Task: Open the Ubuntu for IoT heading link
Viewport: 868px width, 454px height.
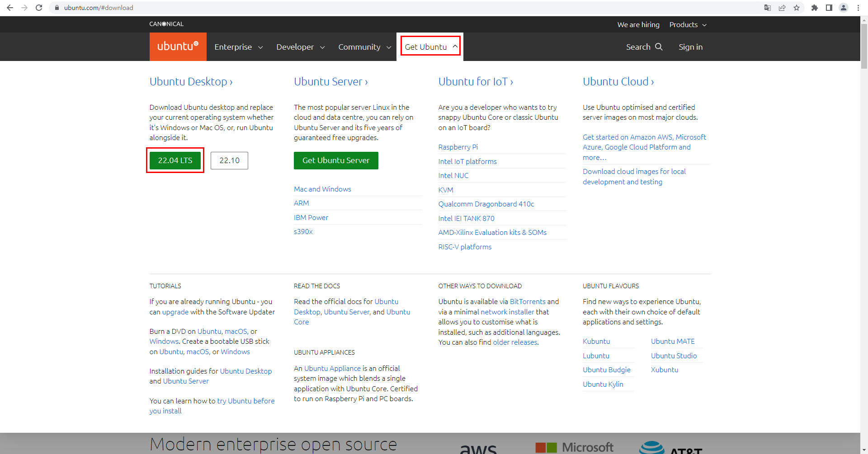Action: click(476, 81)
